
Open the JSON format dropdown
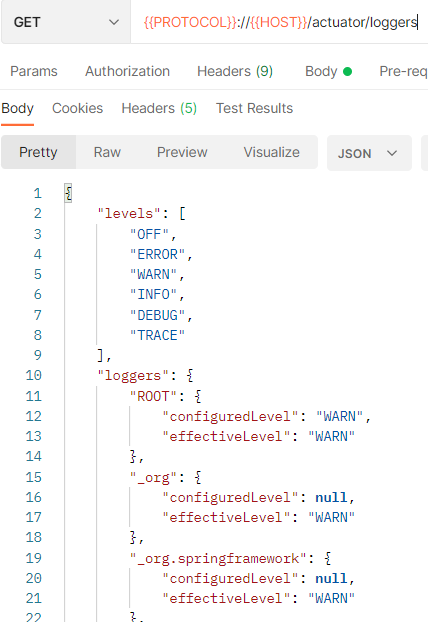pyautogui.click(x=369, y=153)
